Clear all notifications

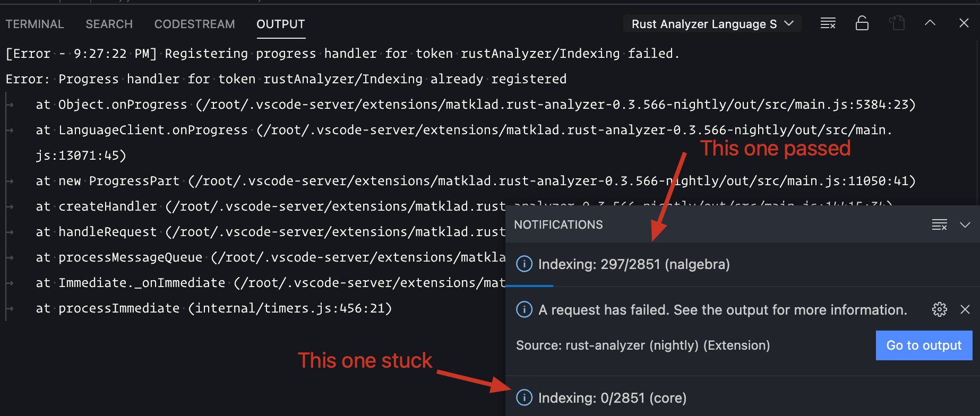tap(940, 224)
